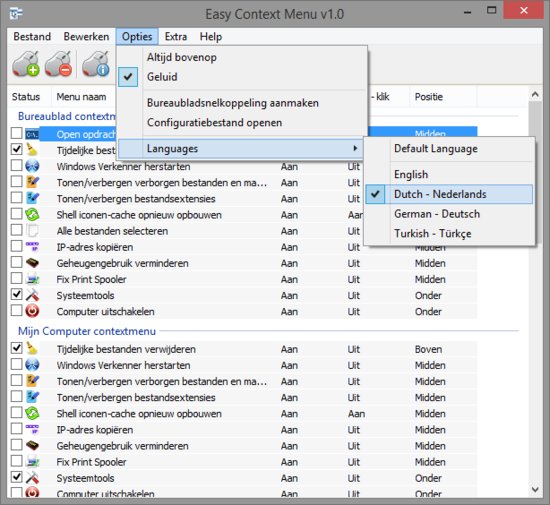Switch language to Turkish - Türkçe
This screenshot has width=550, height=505.
449,233
